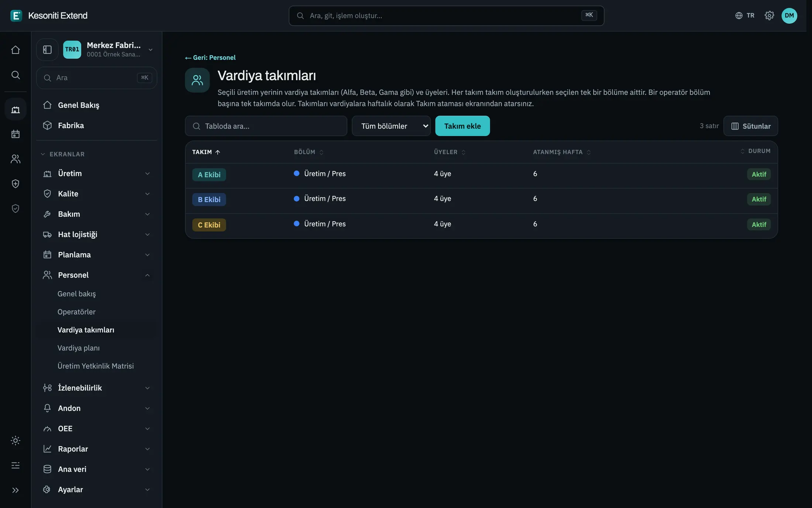Expand the Bakım menu section
Image resolution: width=812 pixels, height=508 pixels.
97,214
